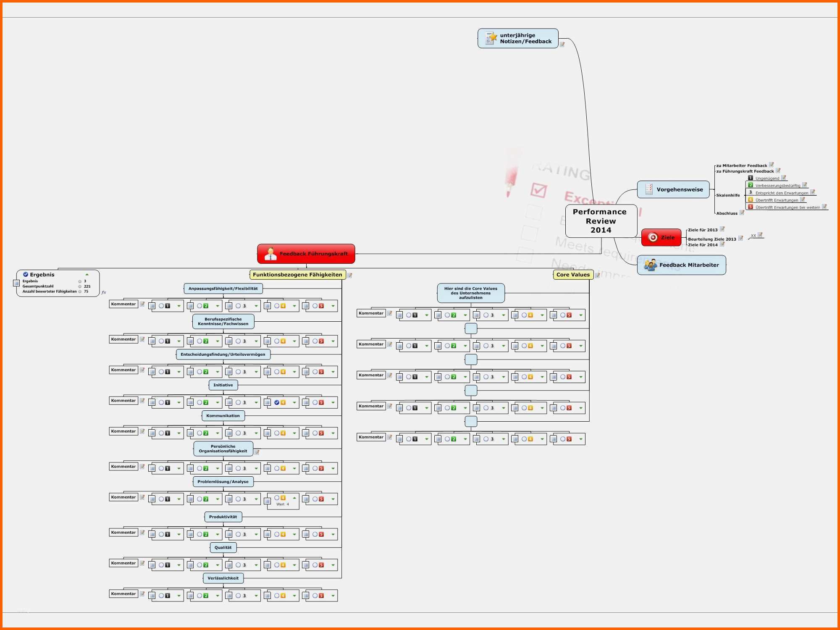This screenshot has width=840, height=630.
Task: Click the manager icon on Feedback Führungskraft
Action: click(270, 254)
